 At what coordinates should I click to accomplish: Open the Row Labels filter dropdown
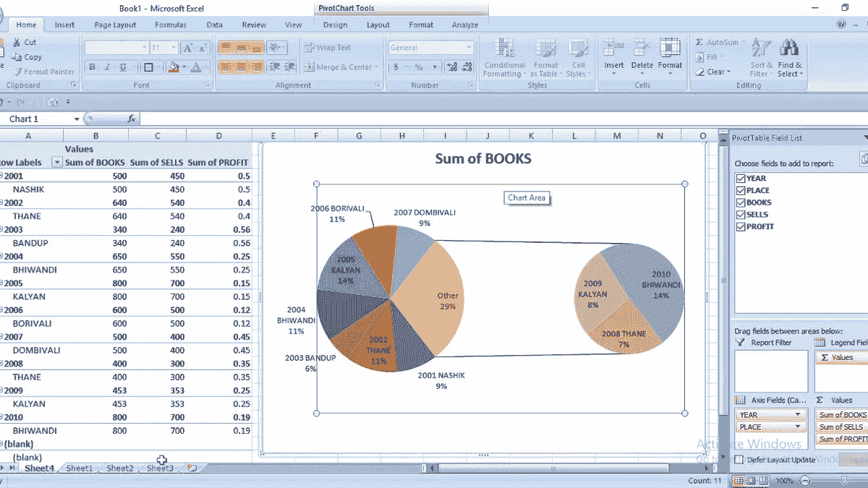click(57, 163)
